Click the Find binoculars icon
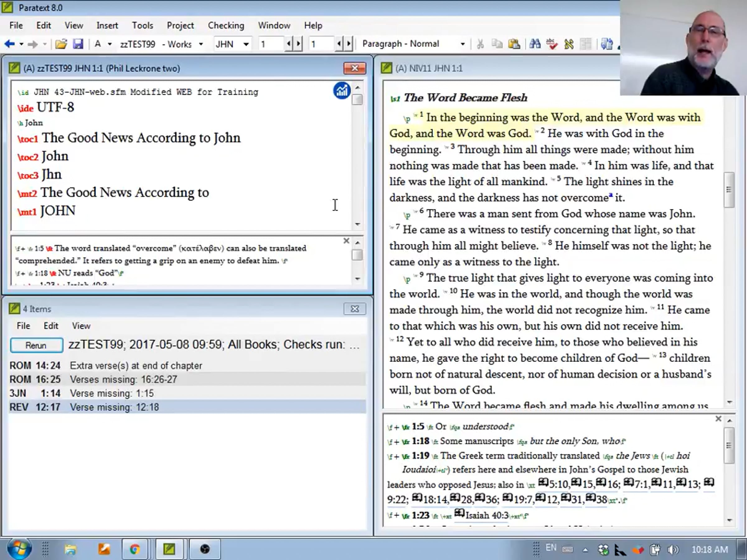The width and height of the screenshot is (747, 560). pos(535,44)
